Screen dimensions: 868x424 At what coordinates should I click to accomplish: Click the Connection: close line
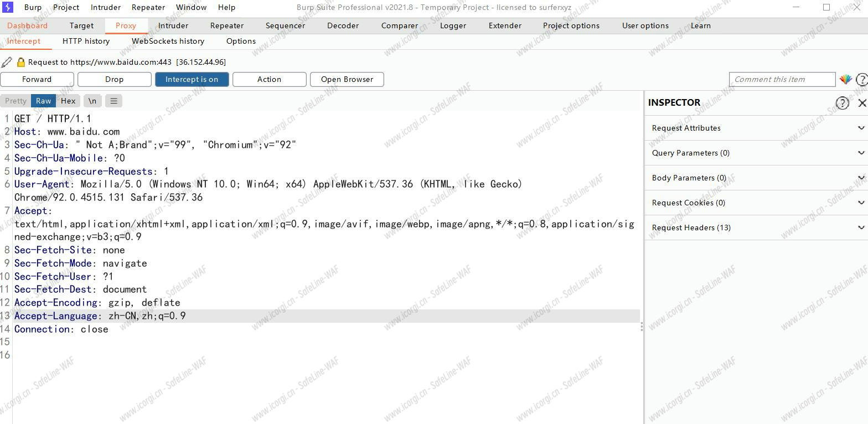click(61, 329)
